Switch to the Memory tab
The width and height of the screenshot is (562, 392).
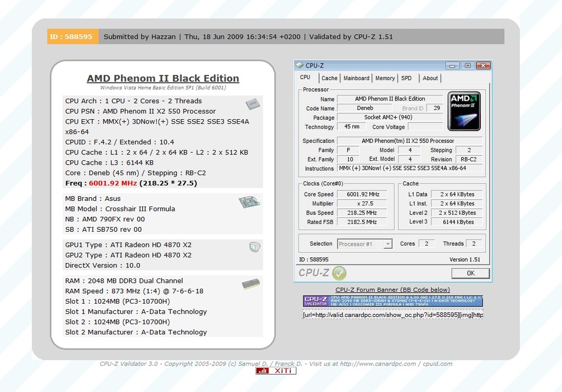385,78
